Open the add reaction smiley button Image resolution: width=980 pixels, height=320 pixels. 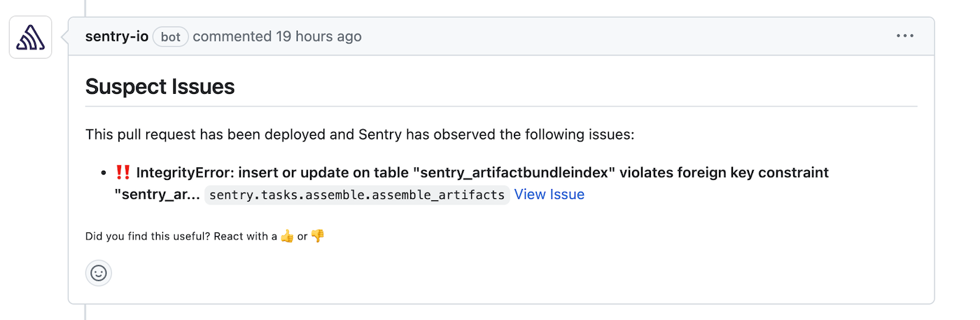[99, 273]
